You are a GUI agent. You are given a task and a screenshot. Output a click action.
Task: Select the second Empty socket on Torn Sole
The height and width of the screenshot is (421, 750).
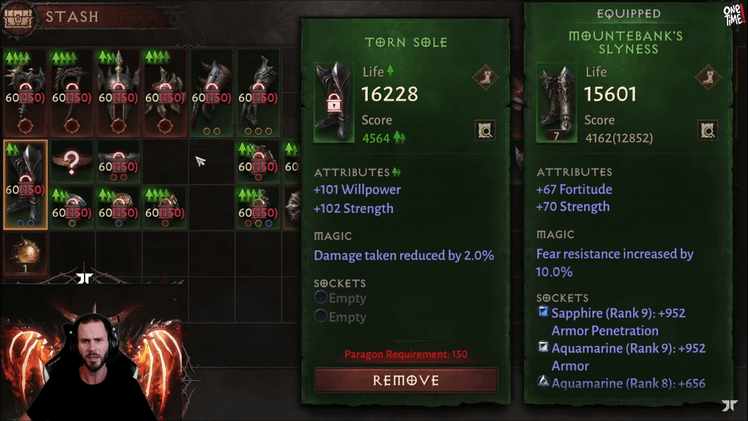[x=341, y=317]
